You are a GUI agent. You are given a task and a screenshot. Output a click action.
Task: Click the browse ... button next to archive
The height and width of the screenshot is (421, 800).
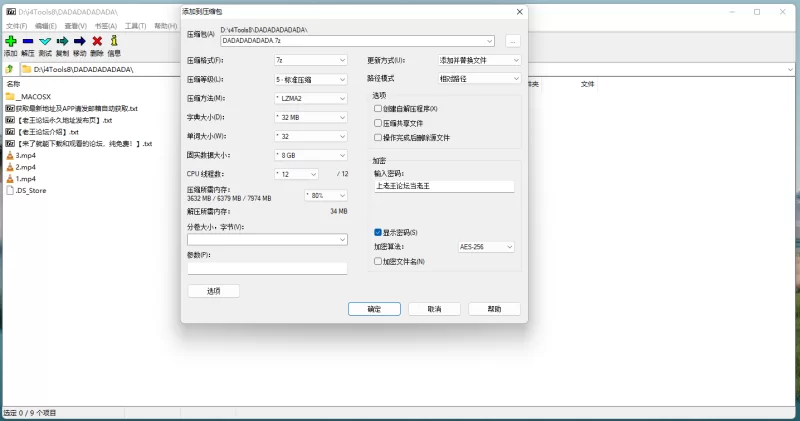(x=513, y=41)
